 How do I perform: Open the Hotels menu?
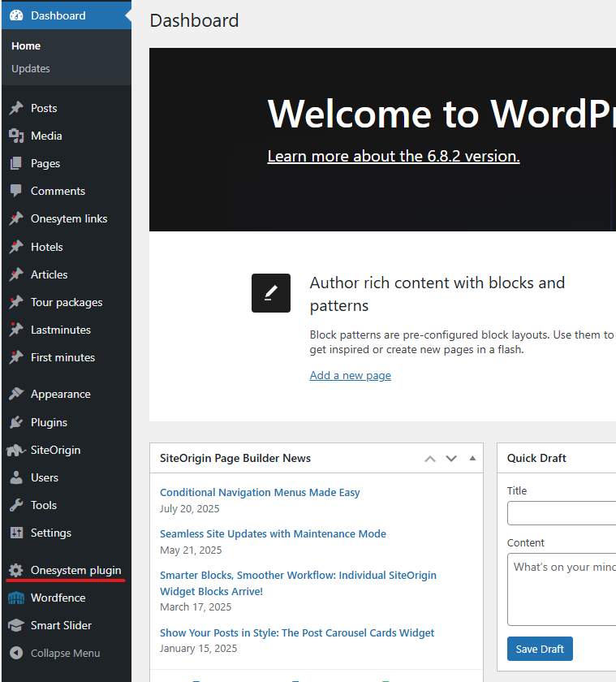[67, 247]
